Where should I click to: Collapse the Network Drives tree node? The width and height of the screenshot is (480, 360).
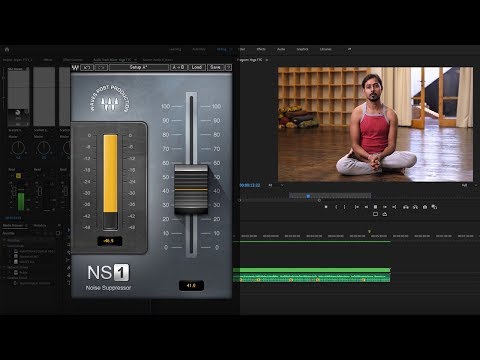click(5, 267)
